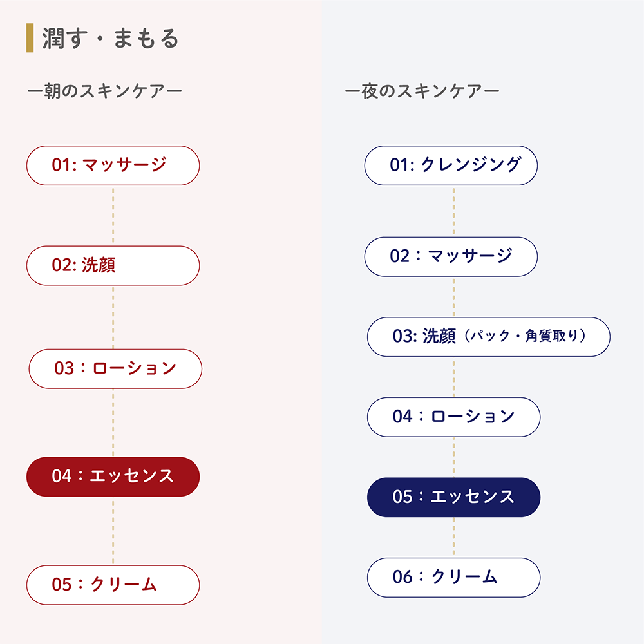Click dotted connector below night クレンジング
Viewport: 644px width, 644px height.
coord(453,211)
